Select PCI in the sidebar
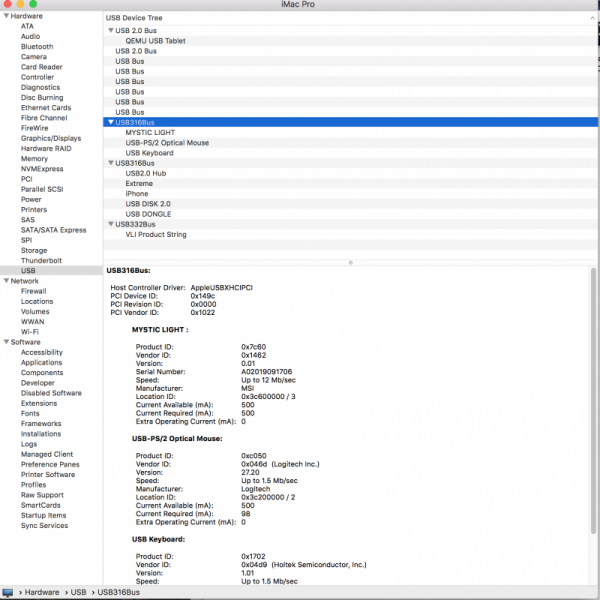The width and height of the screenshot is (600, 600). [26, 179]
